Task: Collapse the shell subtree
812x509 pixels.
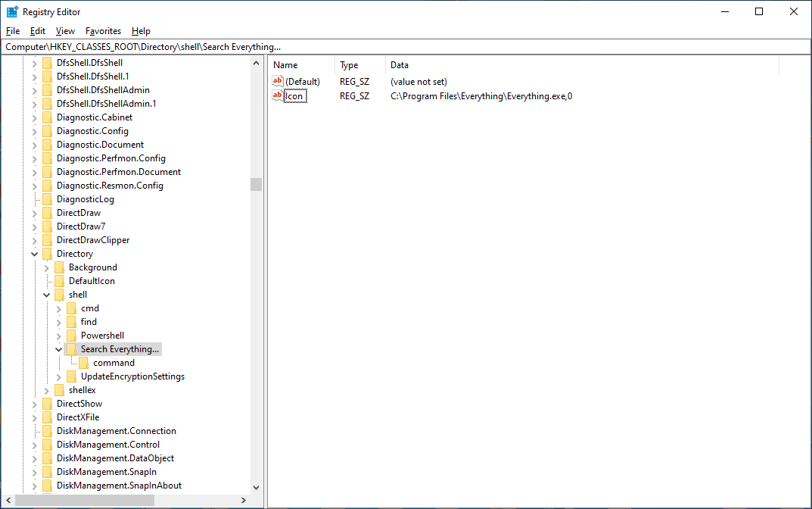Action: (x=46, y=294)
